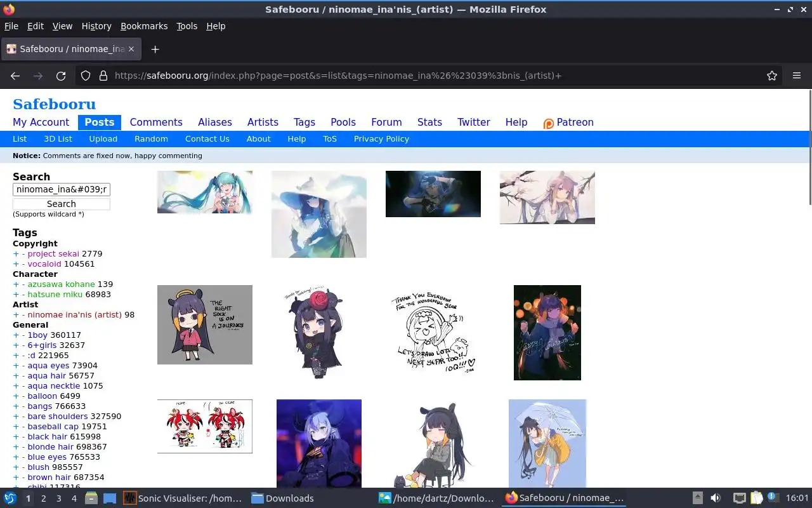Open the umbrella girl thumbnail
This screenshot has width=812, height=508.
pos(547,443)
